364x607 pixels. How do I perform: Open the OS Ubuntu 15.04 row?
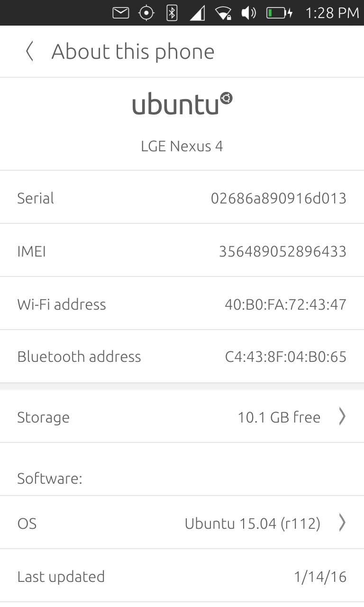tap(182, 523)
